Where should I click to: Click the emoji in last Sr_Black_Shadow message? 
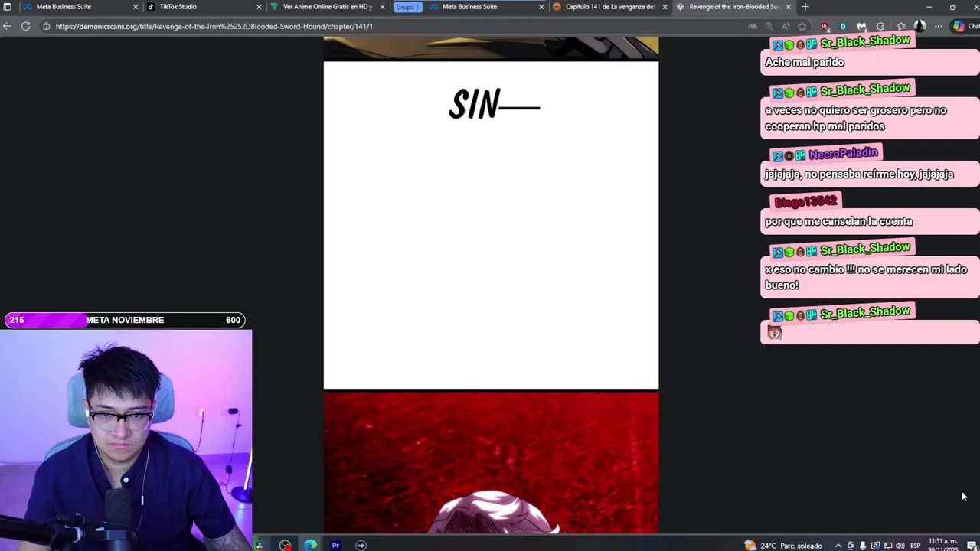tap(775, 332)
